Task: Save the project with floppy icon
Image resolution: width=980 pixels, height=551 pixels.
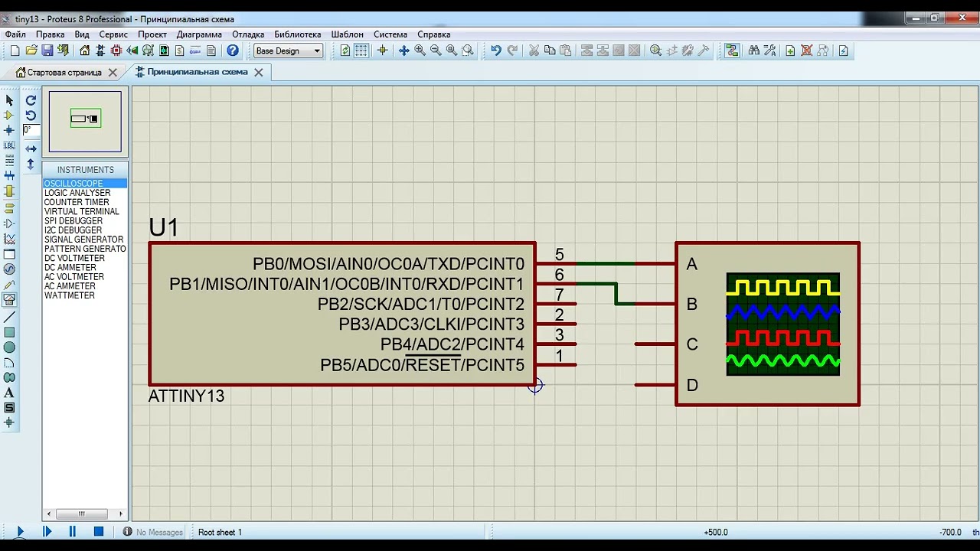Action: (x=47, y=51)
